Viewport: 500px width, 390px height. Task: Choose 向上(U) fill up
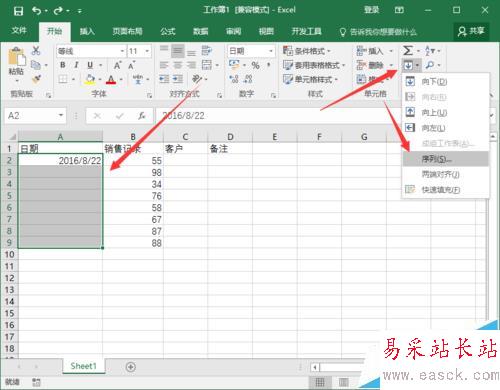pos(445,112)
